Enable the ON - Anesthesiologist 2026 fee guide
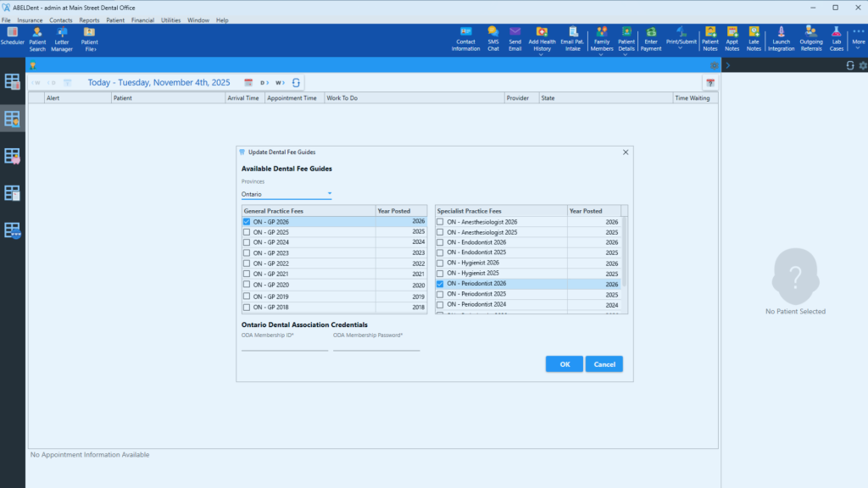This screenshot has width=868, height=488. point(438,221)
